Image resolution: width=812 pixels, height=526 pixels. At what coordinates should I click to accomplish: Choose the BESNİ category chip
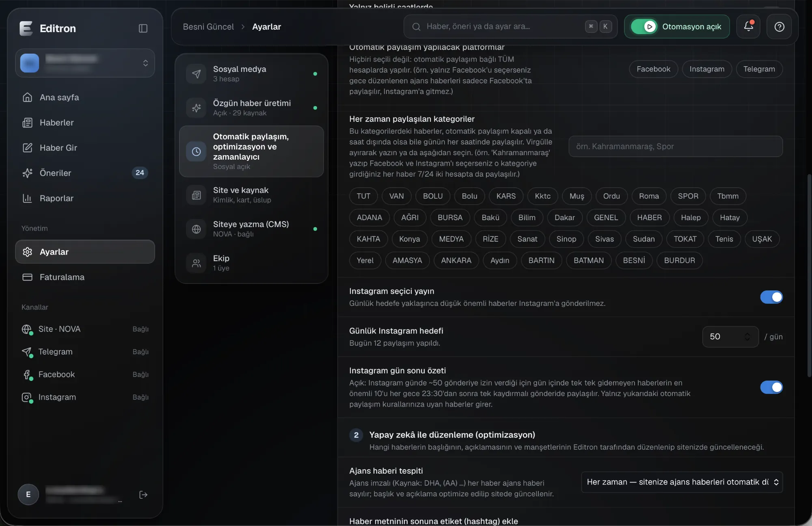634,260
